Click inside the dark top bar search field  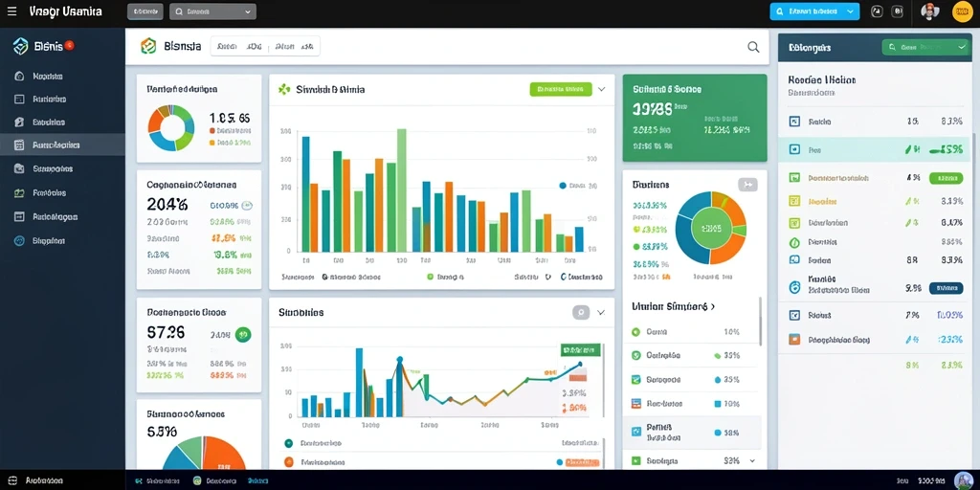(212, 11)
